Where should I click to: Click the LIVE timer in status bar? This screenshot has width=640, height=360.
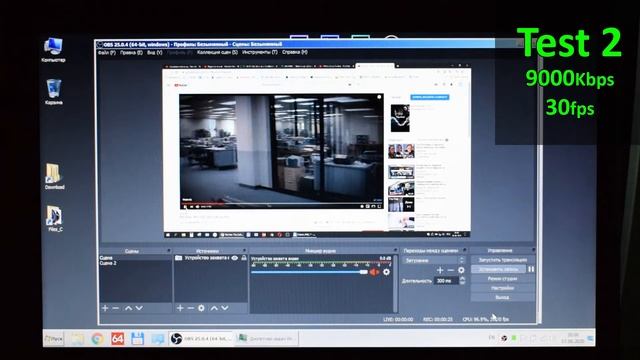[398, 319]
